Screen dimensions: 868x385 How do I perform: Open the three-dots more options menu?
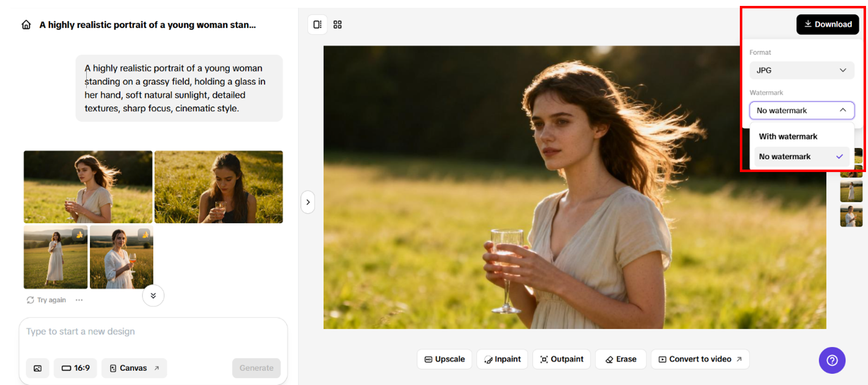click(x=79, y=300)
